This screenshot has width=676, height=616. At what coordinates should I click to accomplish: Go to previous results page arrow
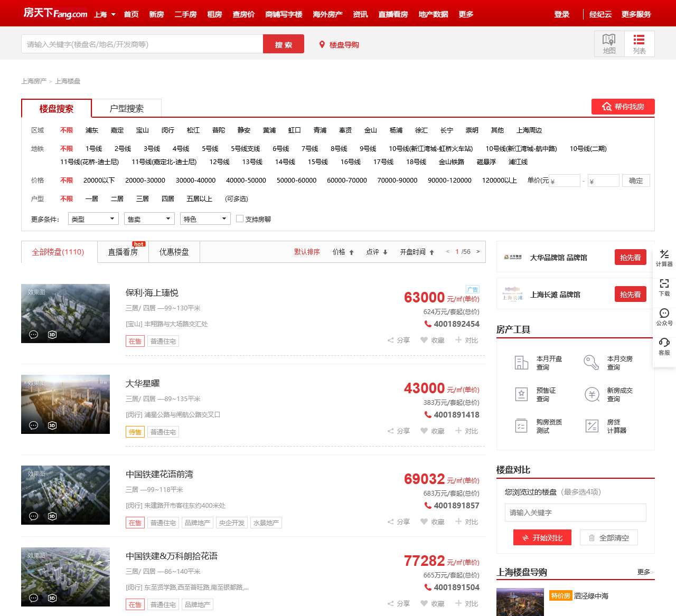pos(448,252)
